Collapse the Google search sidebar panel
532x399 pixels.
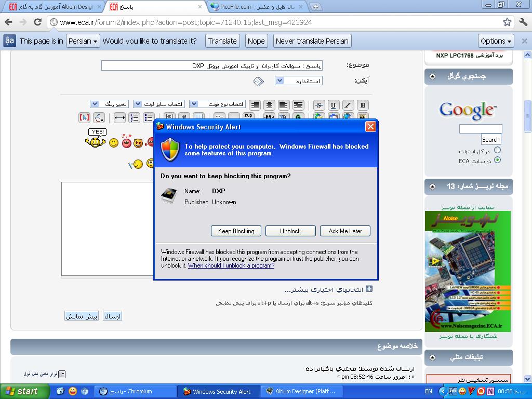click(432, 76)
